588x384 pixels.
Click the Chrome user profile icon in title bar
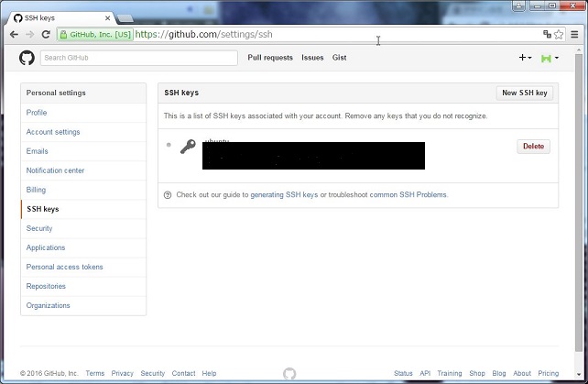tap(518, 5)
